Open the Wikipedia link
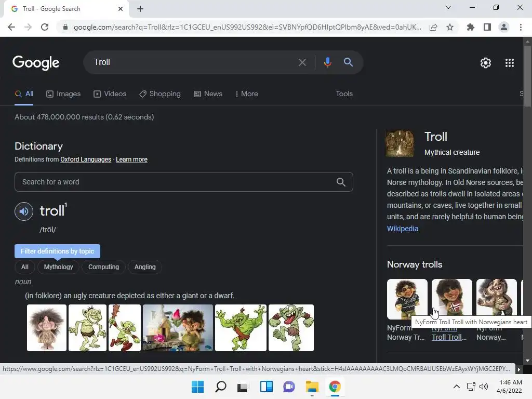The image size is (532, 399). click(x=403, y=229)
